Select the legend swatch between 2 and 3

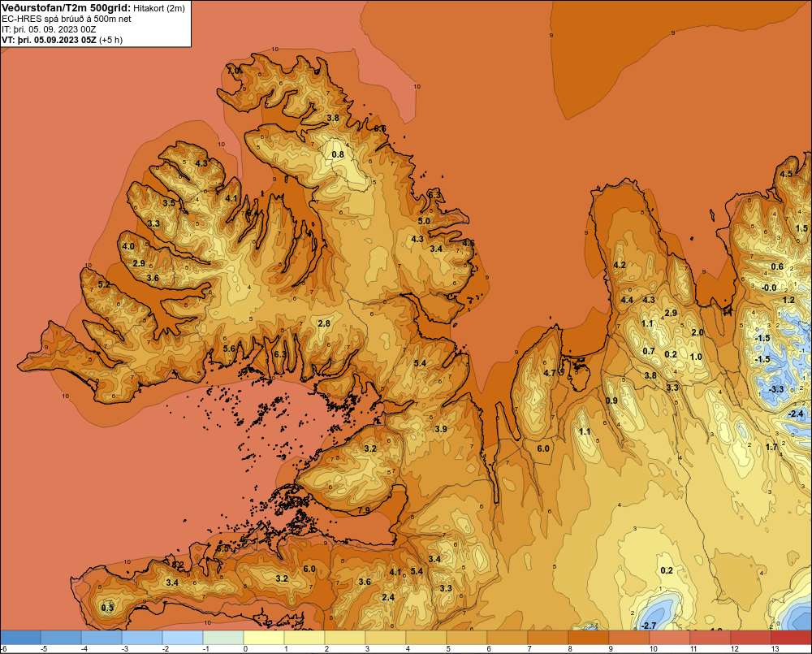pos(345,638)
